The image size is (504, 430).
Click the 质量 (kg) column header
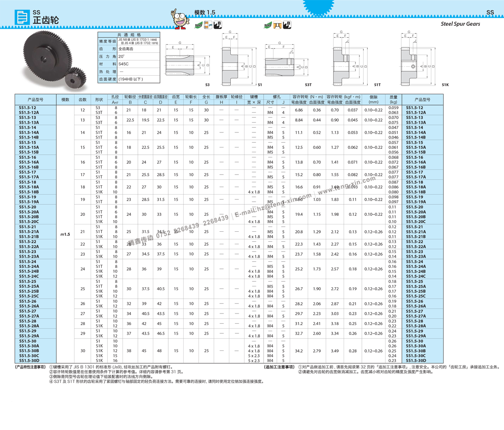coord(393,100)
